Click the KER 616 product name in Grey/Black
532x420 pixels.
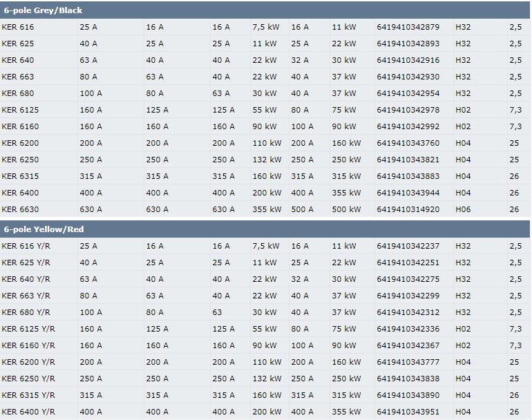coord(18,27)
